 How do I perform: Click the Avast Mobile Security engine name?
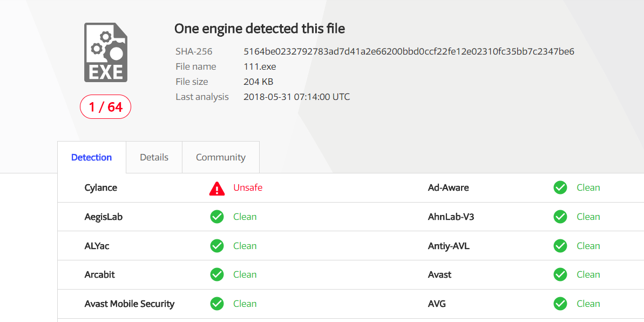[x=130, y=304]
